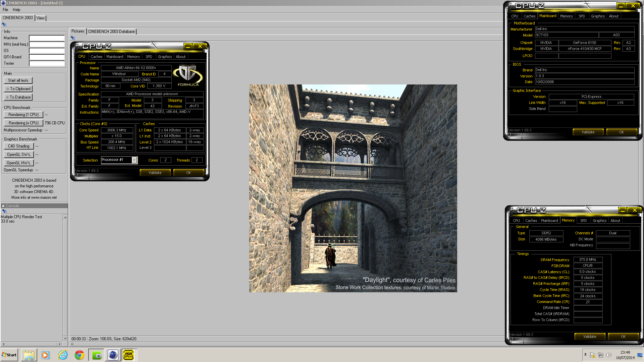Launch Windows Media Player from the taskbar
The height and width of the screenshot is (362, 644).
[x=45, y=355]
